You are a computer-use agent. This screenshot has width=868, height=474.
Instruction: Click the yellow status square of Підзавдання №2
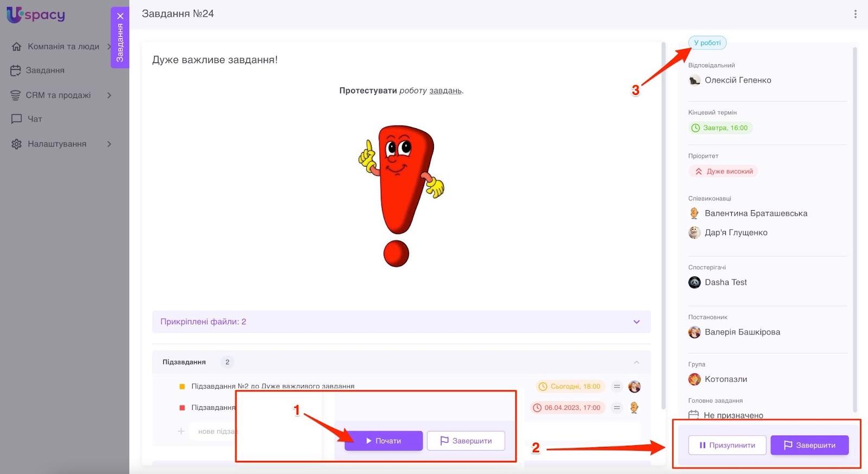coord(182,387)
